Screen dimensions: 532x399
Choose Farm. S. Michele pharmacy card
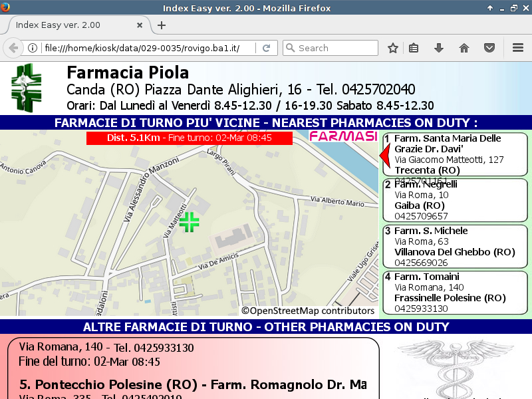point(454,246)
